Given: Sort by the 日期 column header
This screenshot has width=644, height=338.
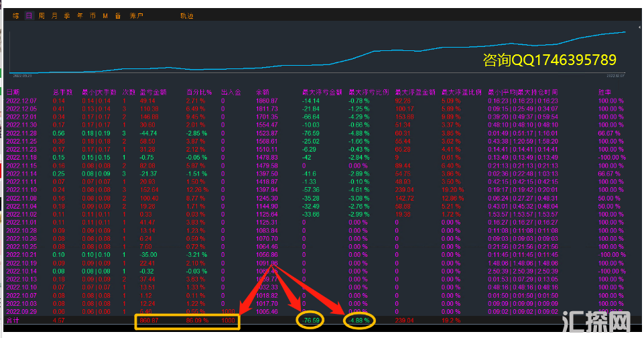Looking at the screenshot, I should tap(13, 91).
